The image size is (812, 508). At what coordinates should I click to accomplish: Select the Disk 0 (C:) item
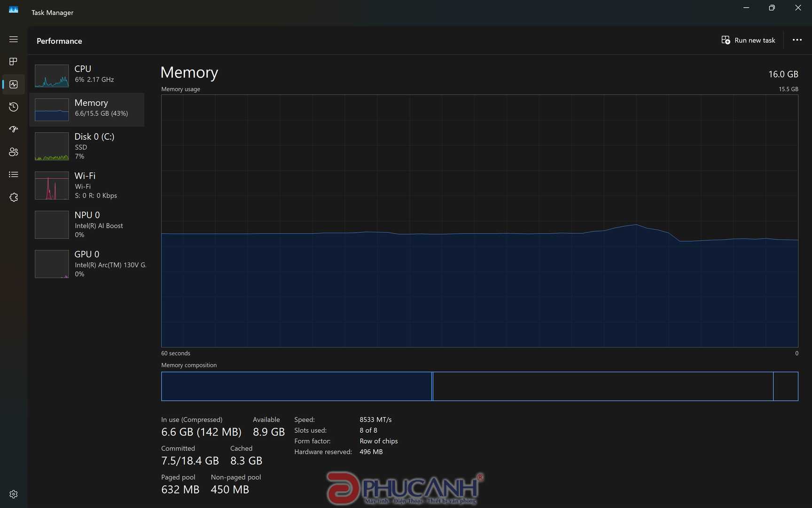pyautogui.click(x=87, y=146)
